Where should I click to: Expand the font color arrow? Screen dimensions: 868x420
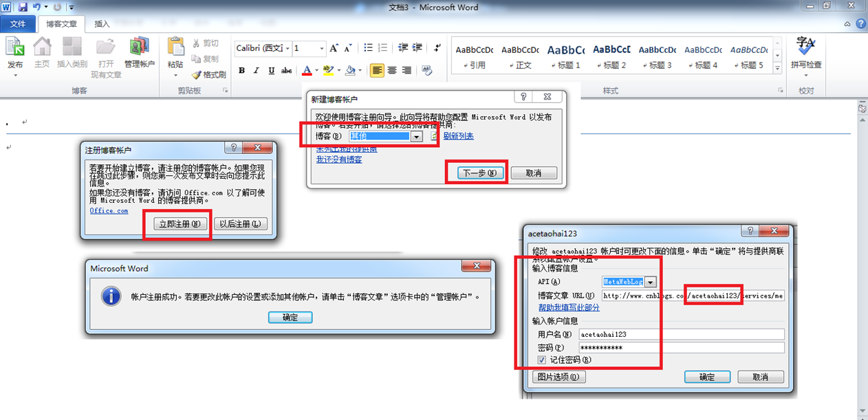[x=316, y=70]
